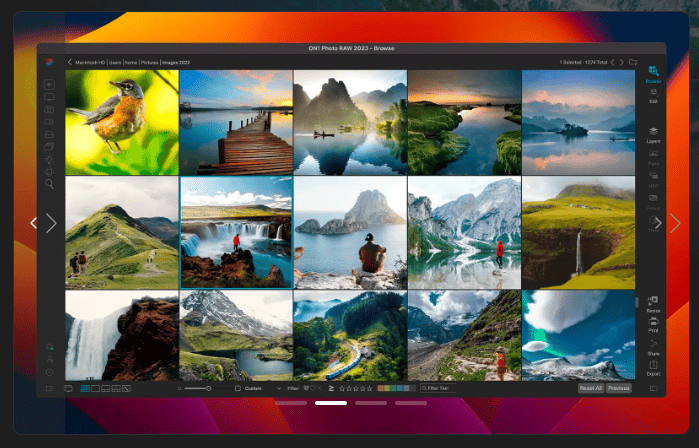The width and height of the screenshot is (699, 448).
Task: Select the aurora over snowy mountains thumbnail
Action: [x=578, y=335]
